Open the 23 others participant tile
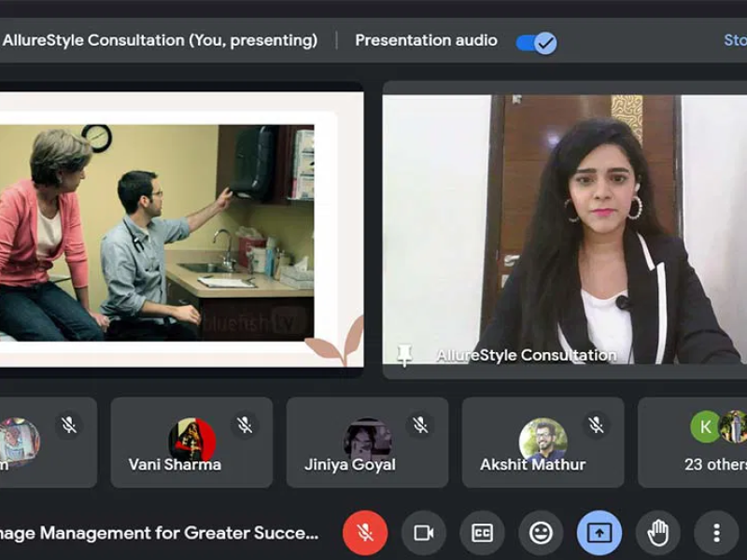The width and height of the screenshot is (747, 560). pos(692,442)
